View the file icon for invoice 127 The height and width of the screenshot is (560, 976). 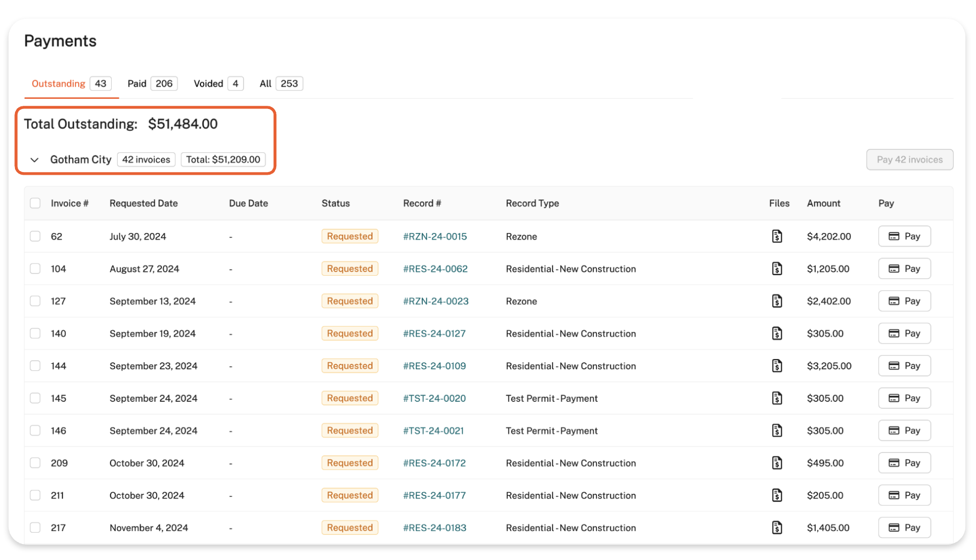[x=777, y=301]
